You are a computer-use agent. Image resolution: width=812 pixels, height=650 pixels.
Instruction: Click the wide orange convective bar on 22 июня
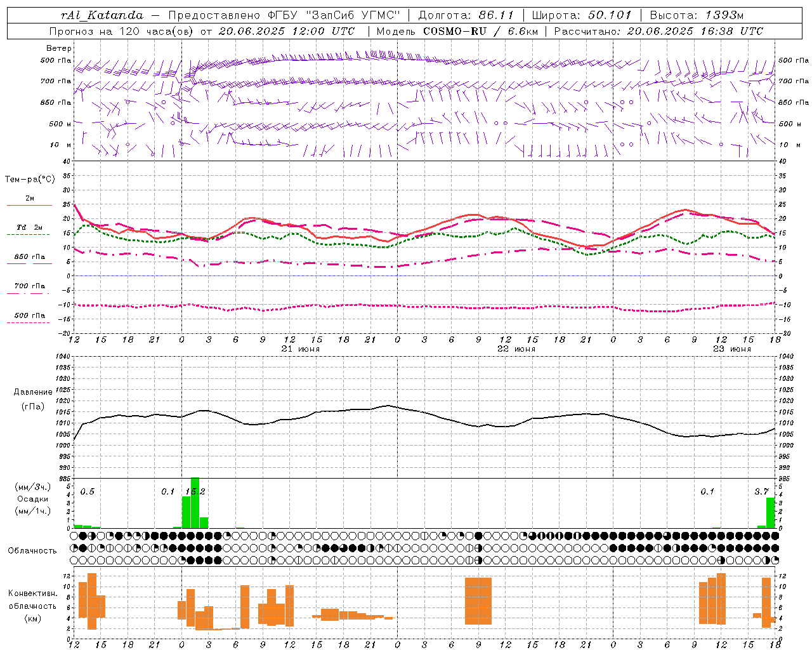(478, 601)
